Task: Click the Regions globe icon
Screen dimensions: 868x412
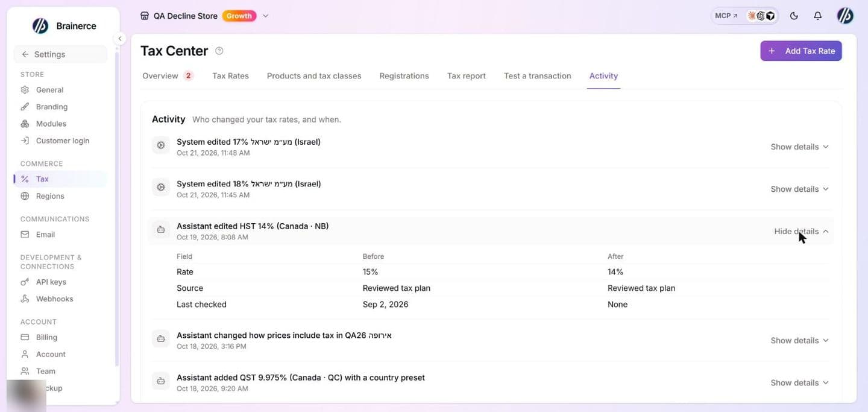Action: (x=25, y=196)
